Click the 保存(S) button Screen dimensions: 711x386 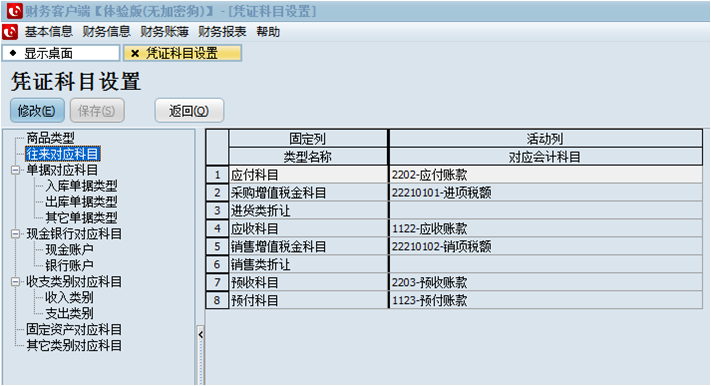(x=97, y=111)
